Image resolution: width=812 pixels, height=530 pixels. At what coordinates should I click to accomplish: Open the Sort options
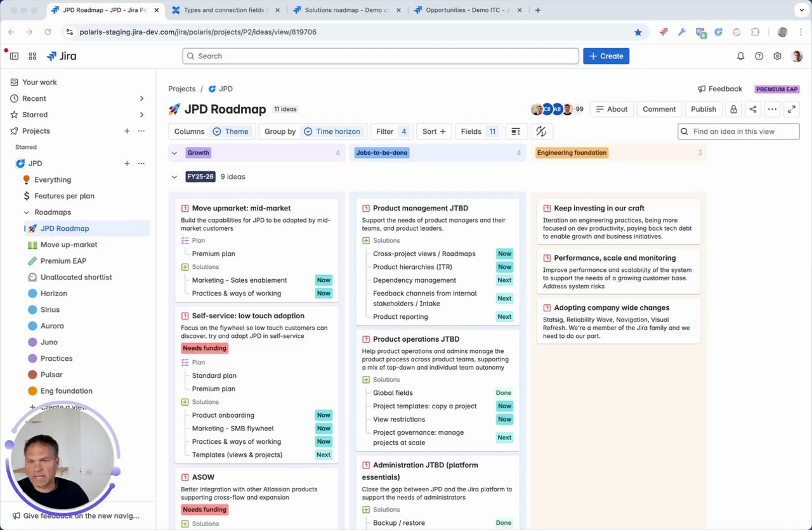click(434, 131)
